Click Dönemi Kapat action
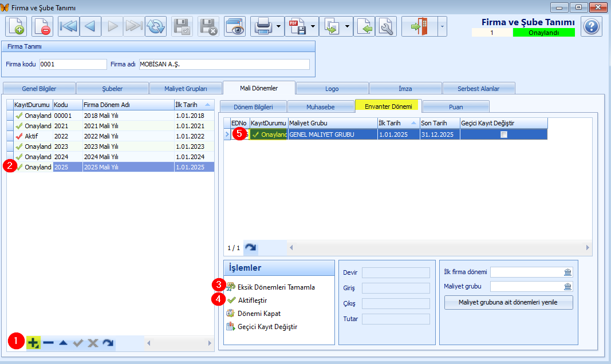The width and height of the screenshot is (611, 364). [x=254, y=314]
